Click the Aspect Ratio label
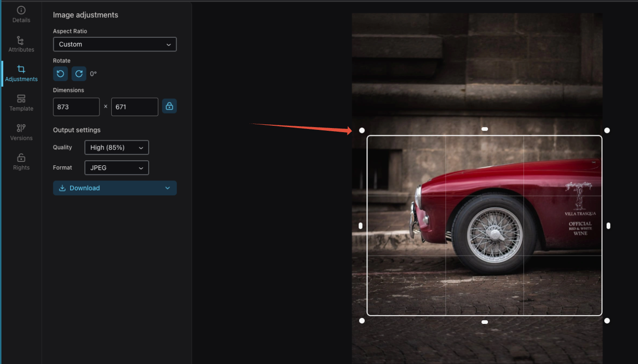 [70, 31]
